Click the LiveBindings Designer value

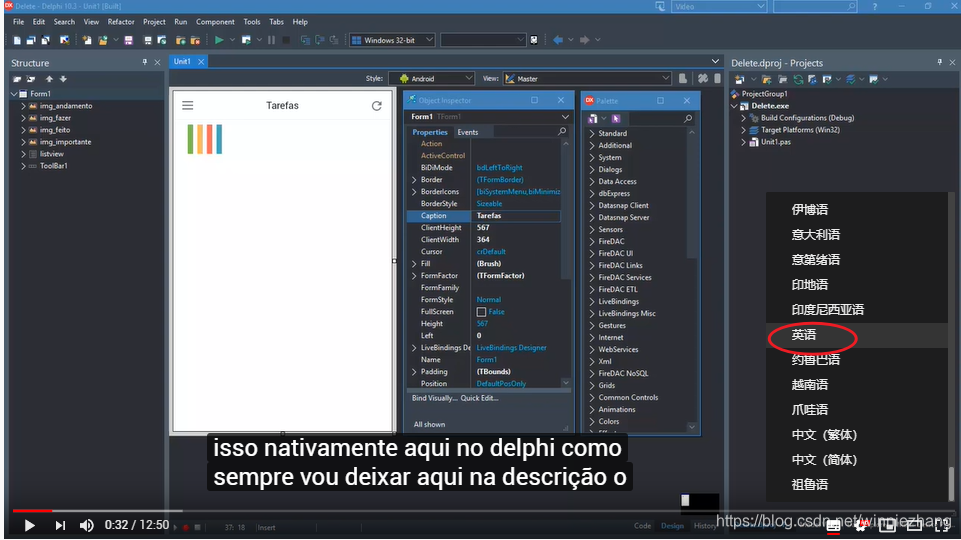click(x=511, y=348)
